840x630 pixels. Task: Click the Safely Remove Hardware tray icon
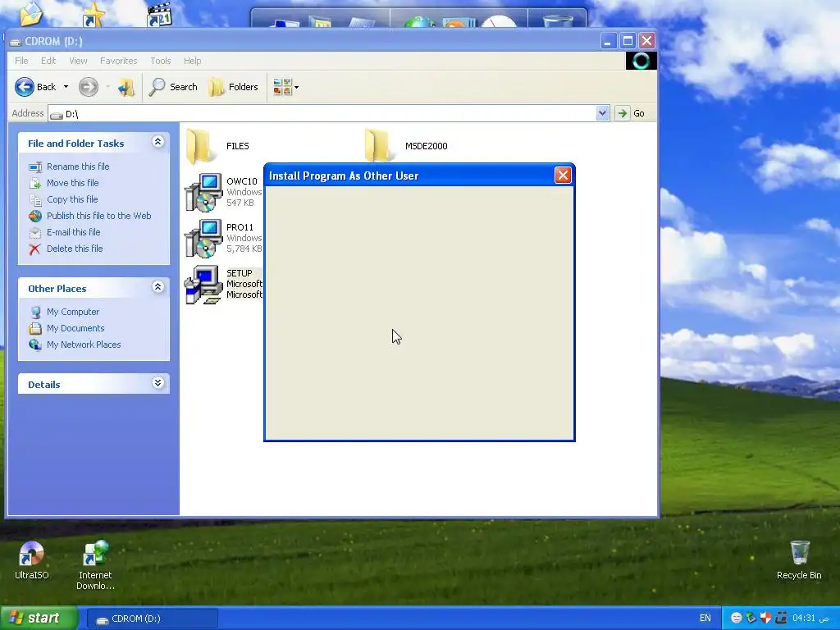coord(751,619)
